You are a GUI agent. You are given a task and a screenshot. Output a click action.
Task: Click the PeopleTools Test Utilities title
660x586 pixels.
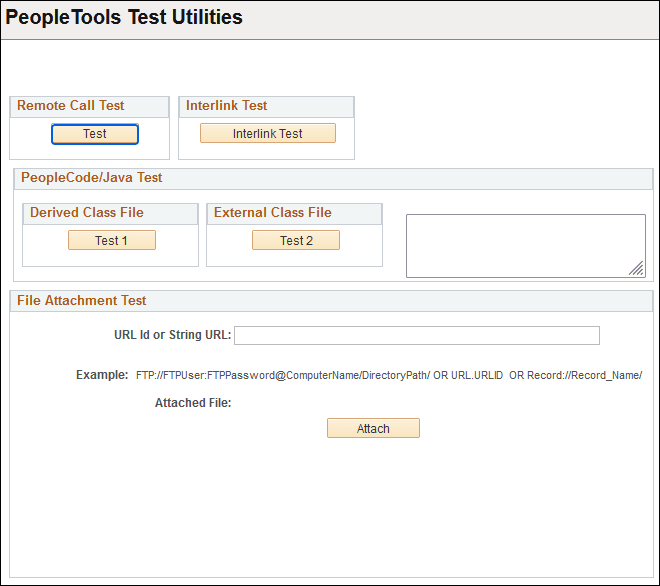click(124, 18)
